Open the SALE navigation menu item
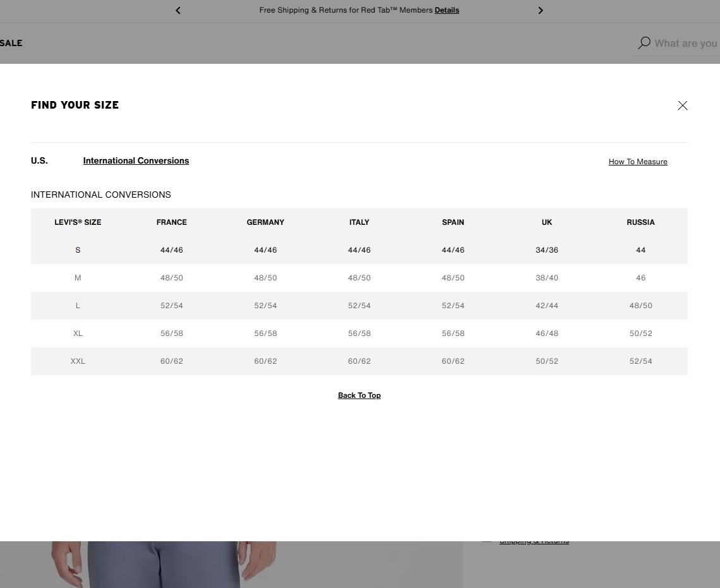Screen dimensions: 720x588 [x=11, y=43]
